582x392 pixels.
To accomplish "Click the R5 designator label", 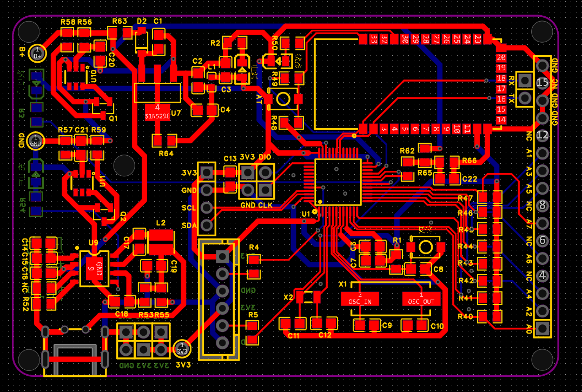I will coord(253,315).
